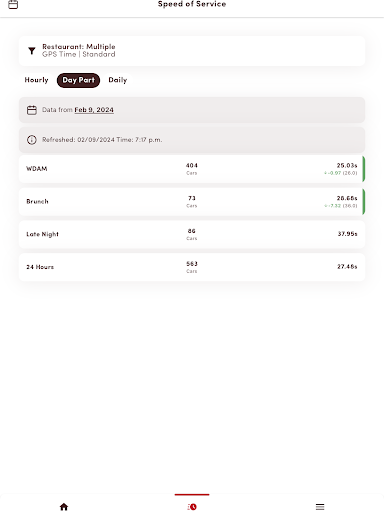Select the Late Night row

tap(192, 234)
